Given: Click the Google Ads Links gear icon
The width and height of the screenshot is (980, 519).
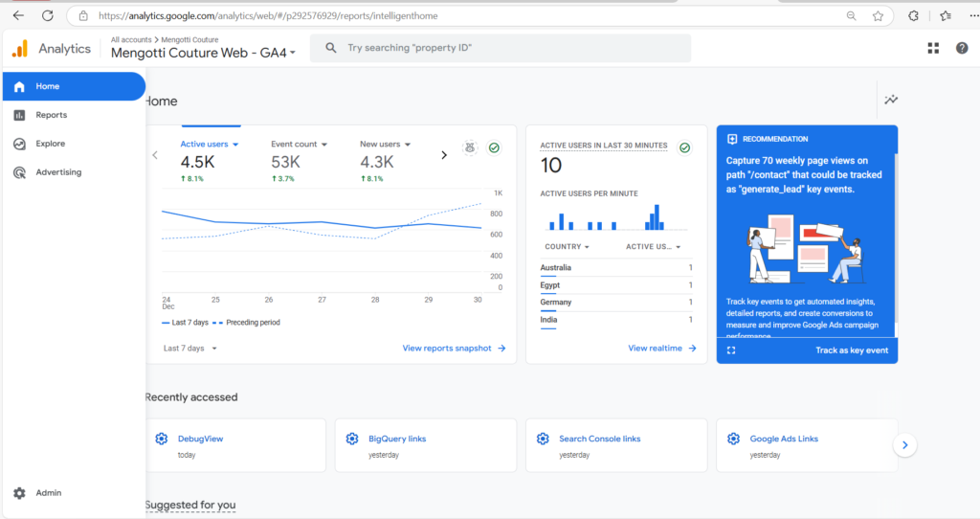Looking at the screenshot, I should pyautogui.click(x=733, y=439).
